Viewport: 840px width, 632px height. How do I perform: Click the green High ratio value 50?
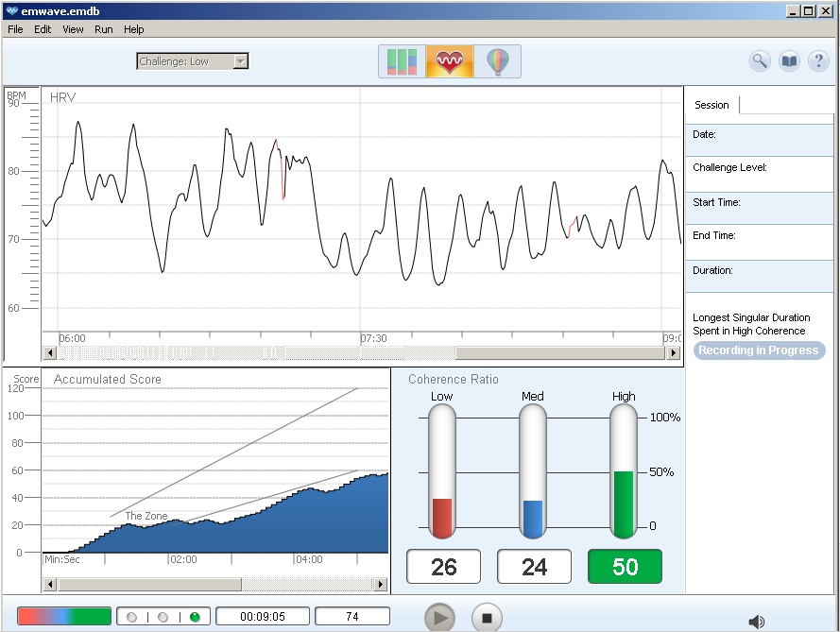click(625, 567)
